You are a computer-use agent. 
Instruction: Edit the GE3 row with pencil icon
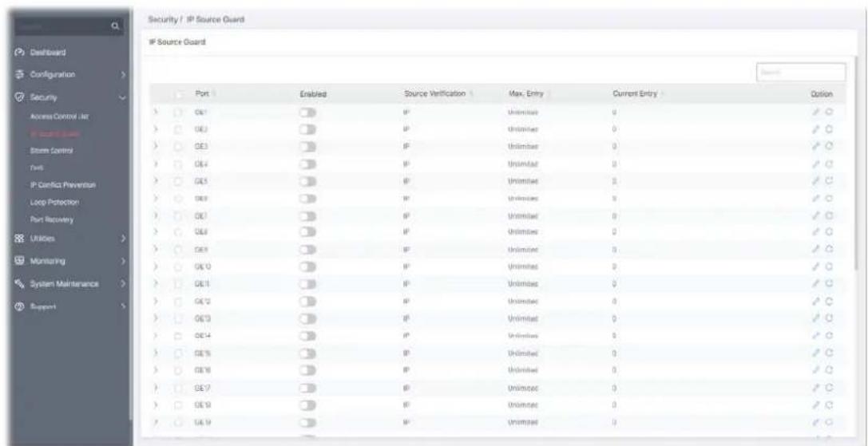pyautogui.click(x=816, y=146)
